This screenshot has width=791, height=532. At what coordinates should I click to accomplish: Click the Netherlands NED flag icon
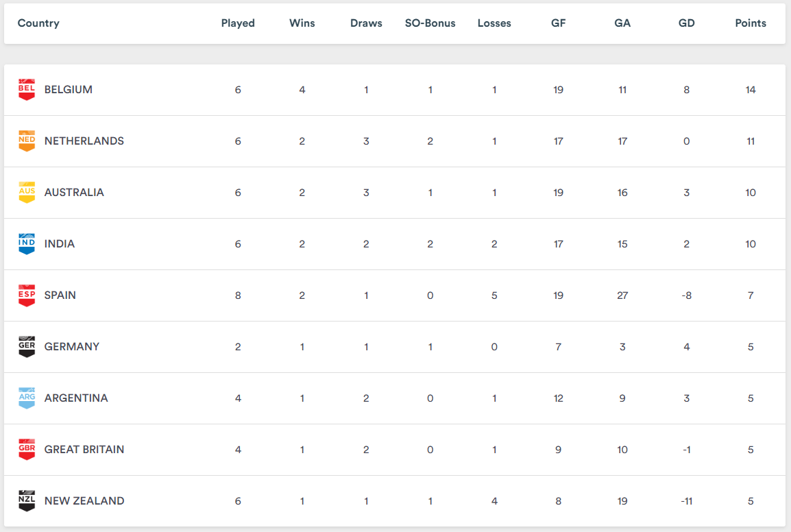27,141
